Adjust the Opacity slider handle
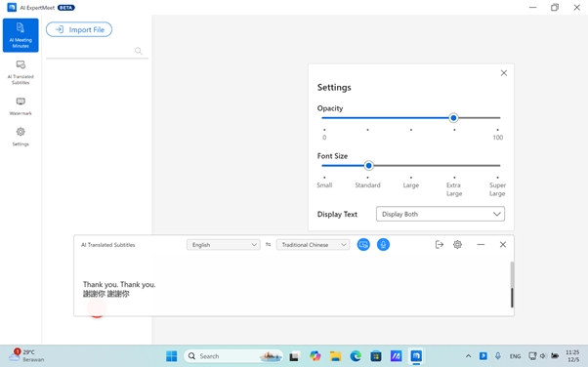Screen dimensions: 588x367 pos(453,118)
